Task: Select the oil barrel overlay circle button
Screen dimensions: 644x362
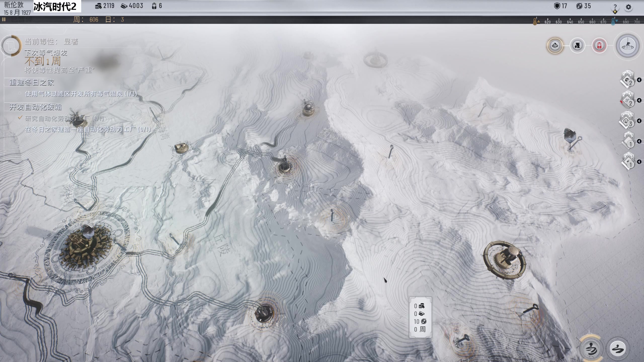Action: pos(577,46)
